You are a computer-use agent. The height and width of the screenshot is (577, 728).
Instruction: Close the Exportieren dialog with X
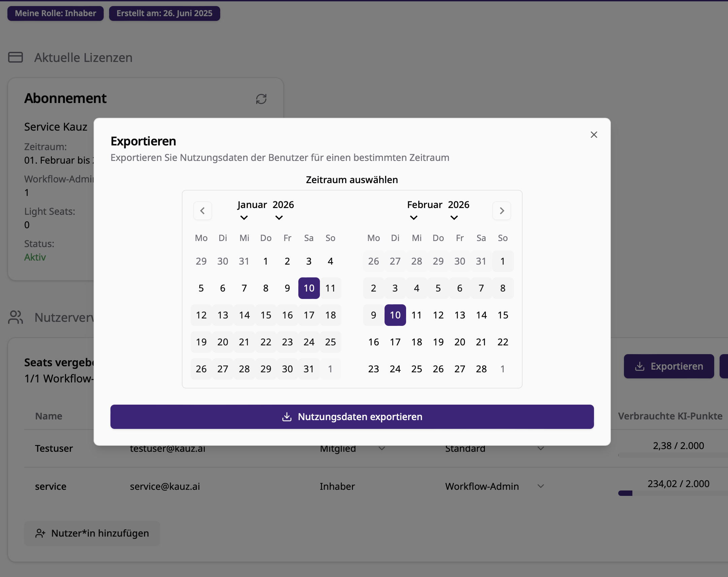click(594, 135)
